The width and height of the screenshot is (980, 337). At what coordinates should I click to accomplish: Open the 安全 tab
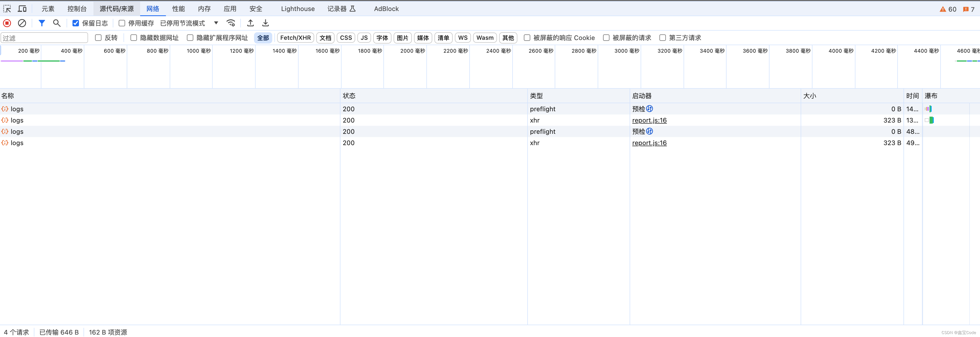coord(256,9)
